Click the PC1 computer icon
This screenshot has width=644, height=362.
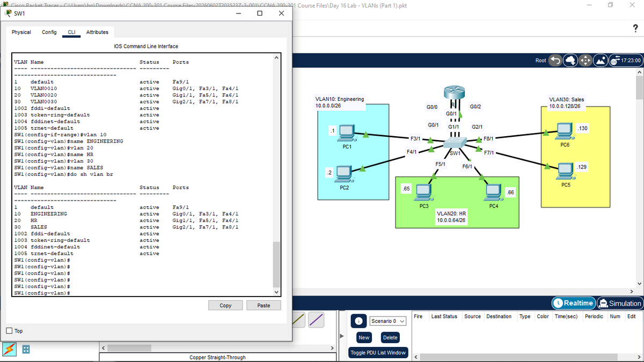346,132
